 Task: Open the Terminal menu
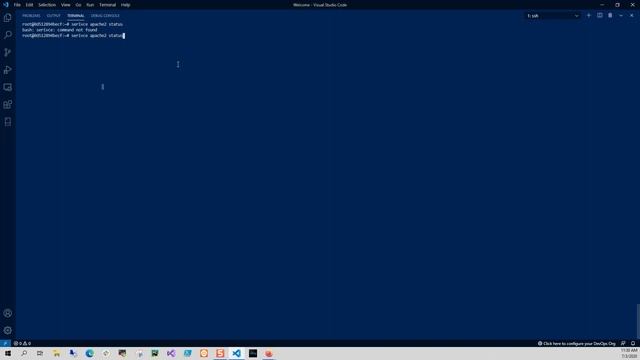tap(107, 5)
